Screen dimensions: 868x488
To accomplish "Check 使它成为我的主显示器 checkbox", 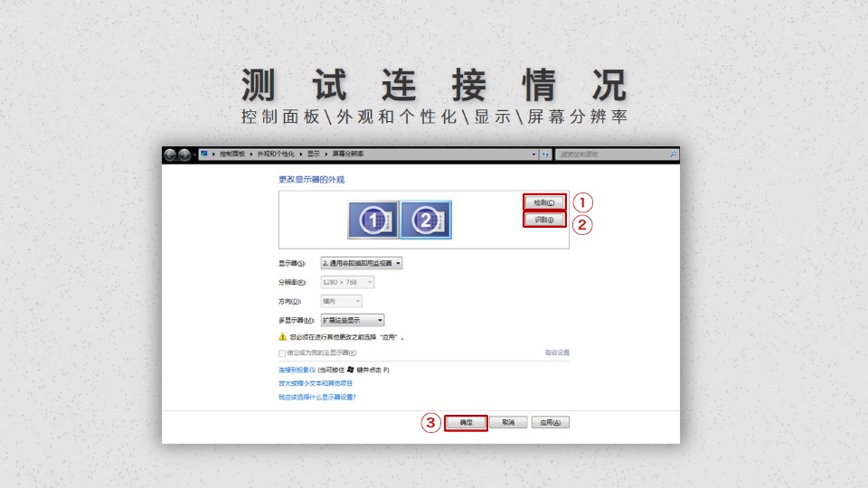I will point(282,352).
